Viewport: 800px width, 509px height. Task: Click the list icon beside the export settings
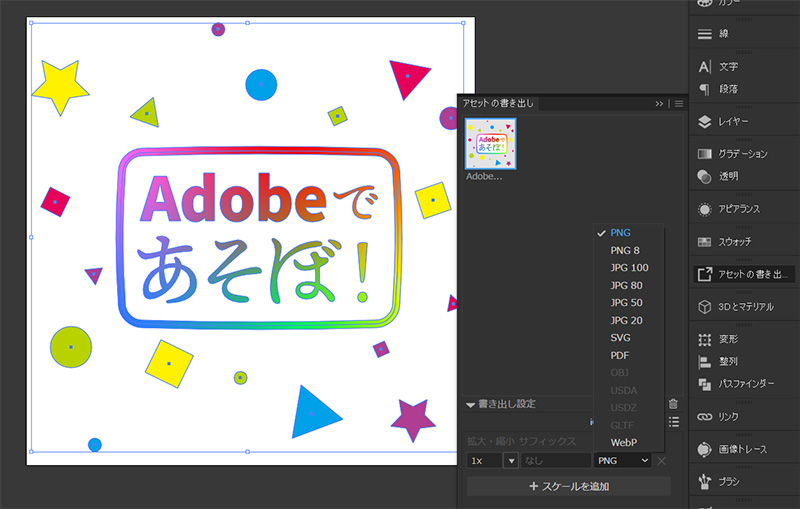coord(674,422)
